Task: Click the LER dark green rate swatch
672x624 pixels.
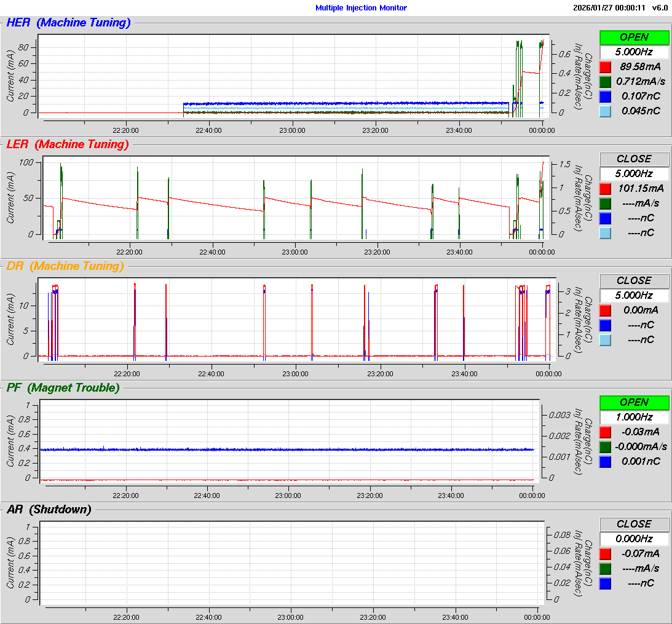Action: (605, 203)
